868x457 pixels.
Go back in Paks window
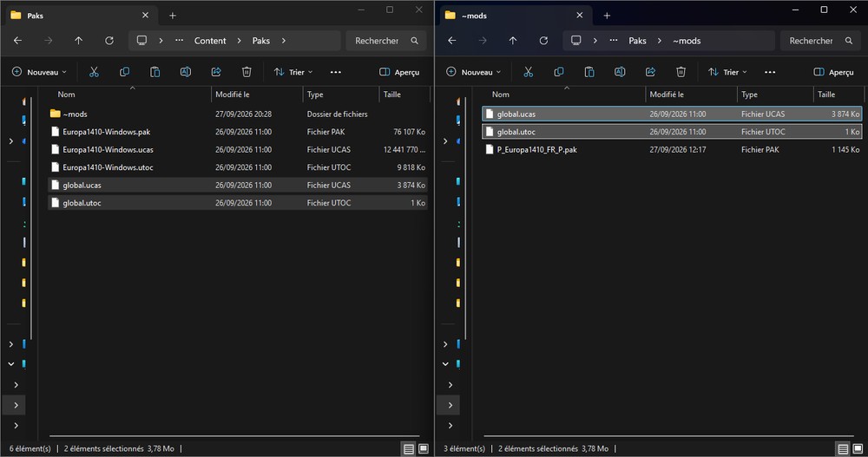click(x=17, y=41)
